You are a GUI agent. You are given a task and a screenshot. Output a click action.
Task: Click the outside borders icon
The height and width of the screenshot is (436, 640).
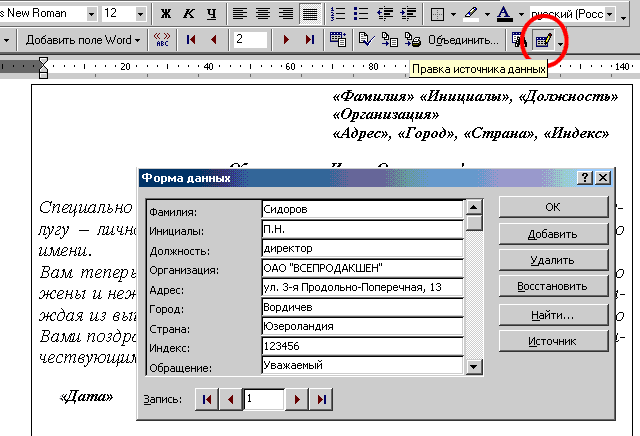438,14
